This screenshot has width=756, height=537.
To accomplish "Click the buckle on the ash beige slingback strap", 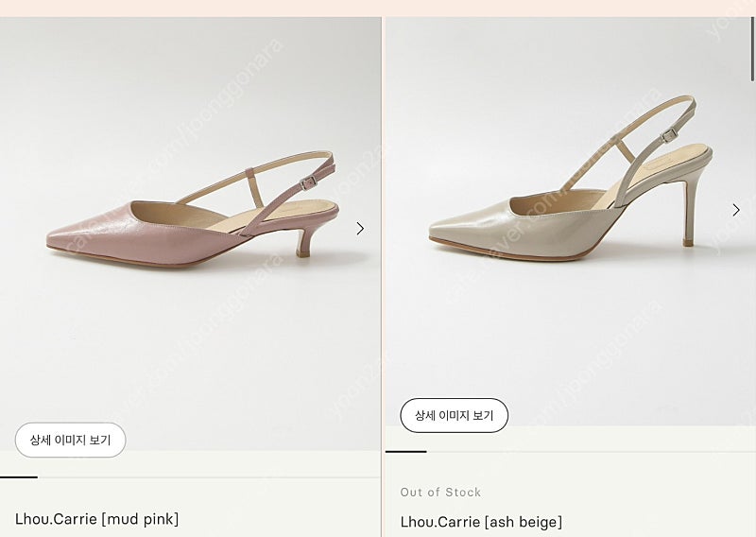I will point(669,135).
